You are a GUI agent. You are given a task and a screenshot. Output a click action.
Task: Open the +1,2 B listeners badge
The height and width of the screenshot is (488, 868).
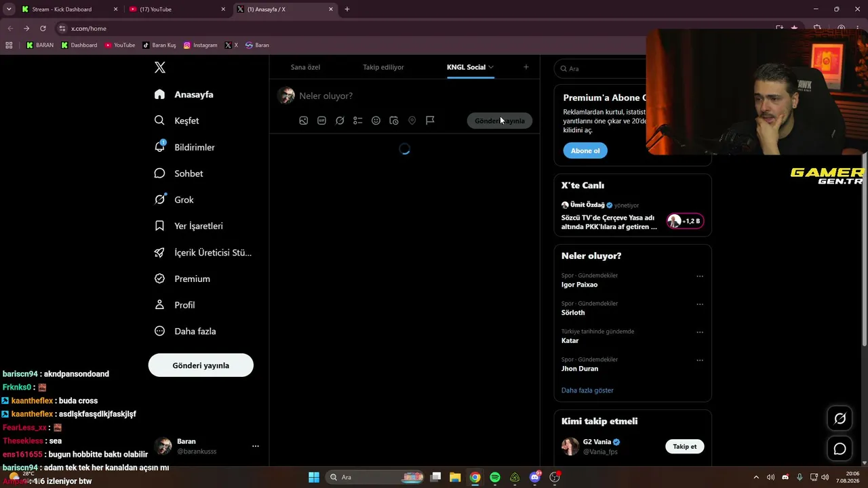[685, 221]
